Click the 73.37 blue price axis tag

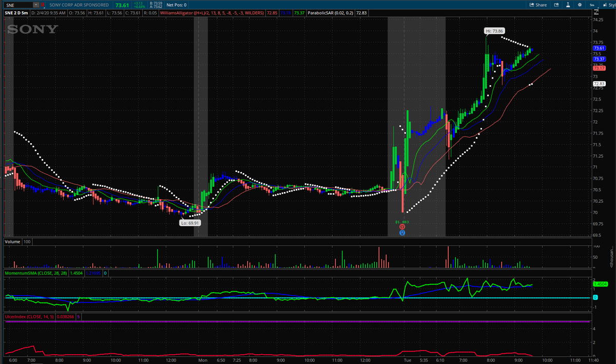coord(599,59)
